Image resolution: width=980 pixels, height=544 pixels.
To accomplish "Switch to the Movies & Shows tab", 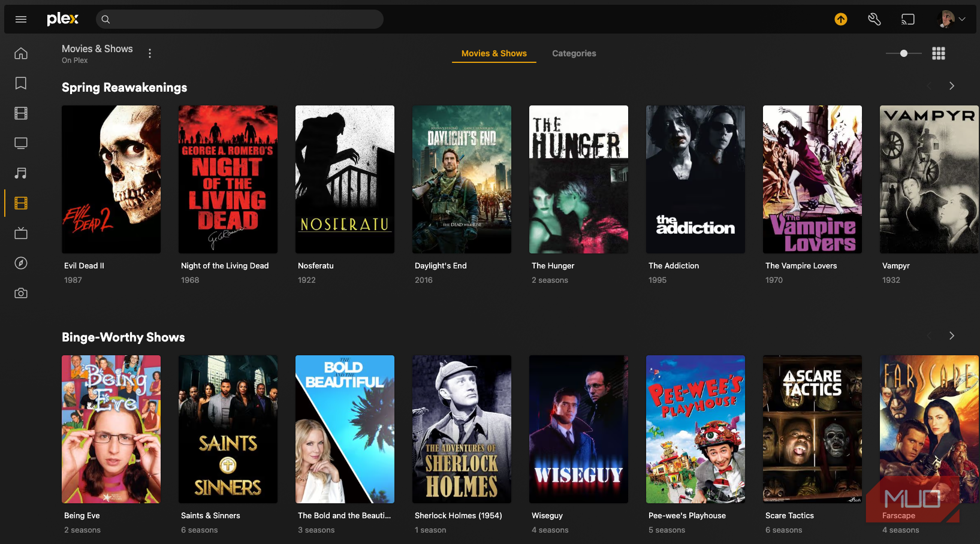I will tap(494, 53).
